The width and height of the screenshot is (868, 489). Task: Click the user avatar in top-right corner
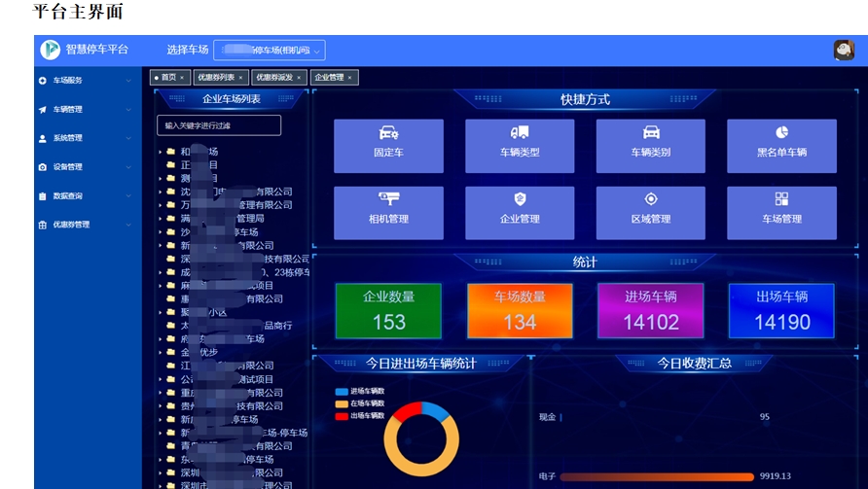tap(844, 51)
